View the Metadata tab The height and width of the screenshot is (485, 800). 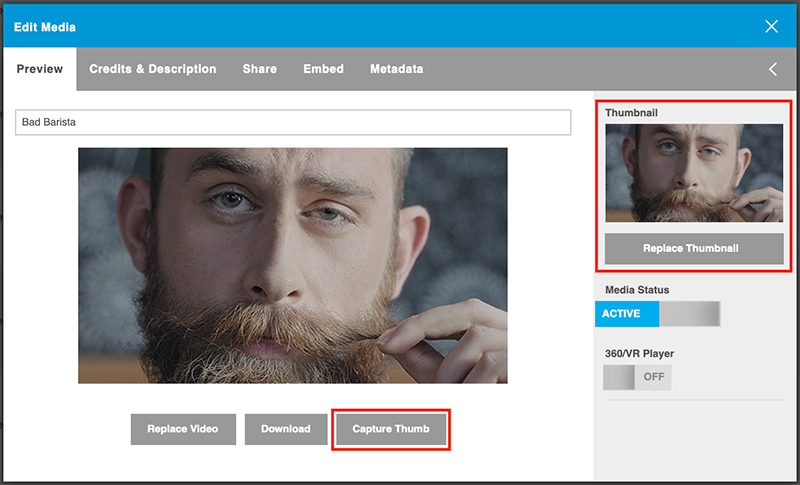[396, 69]
